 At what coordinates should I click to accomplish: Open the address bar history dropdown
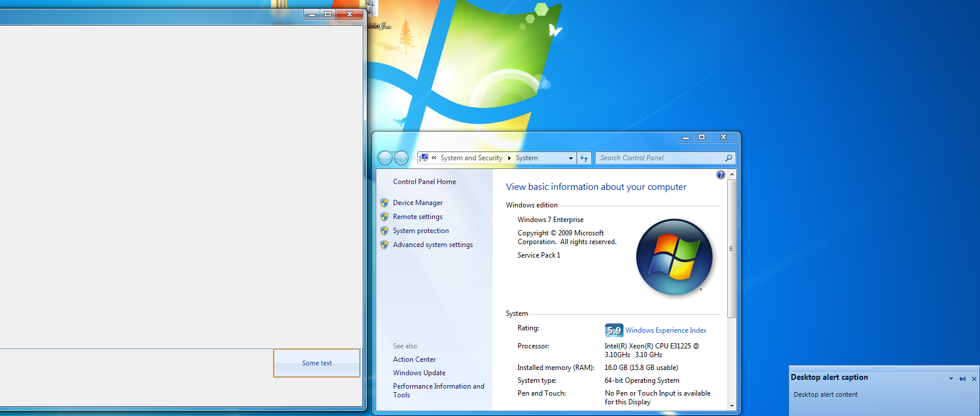(571, 158)
